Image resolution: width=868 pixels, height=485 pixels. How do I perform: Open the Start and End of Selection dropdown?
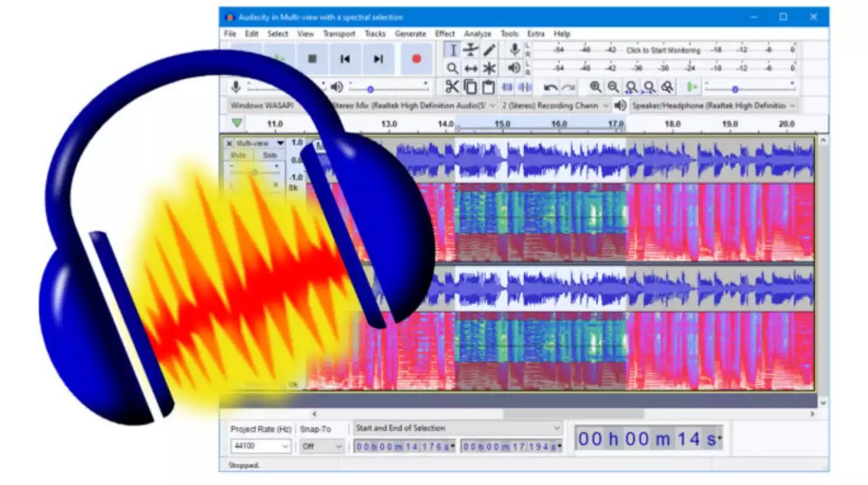tap(458, 429)
